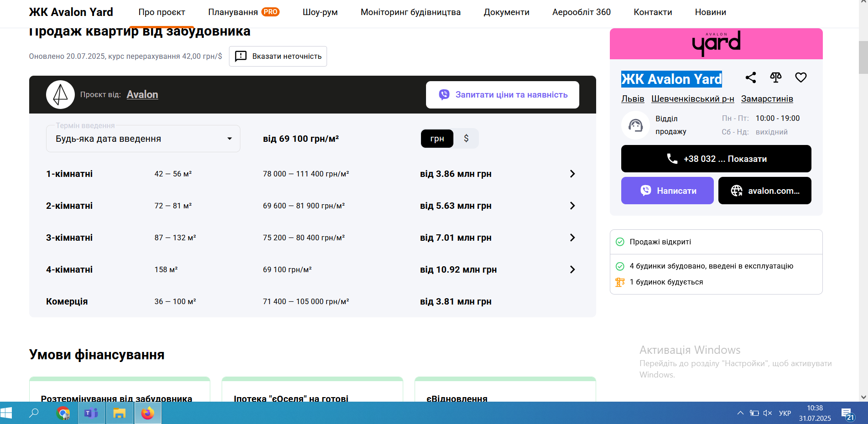Click the Шевченківський р-н link
This screenshot has width=868, height=424.
pyautogui.click(x=693, y=99)
